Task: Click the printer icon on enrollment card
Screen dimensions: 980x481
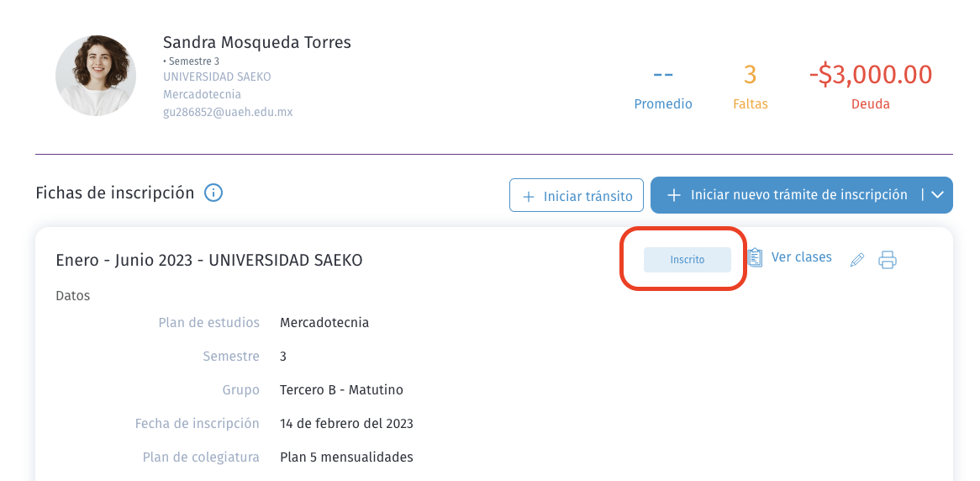Action: [888, 260]
